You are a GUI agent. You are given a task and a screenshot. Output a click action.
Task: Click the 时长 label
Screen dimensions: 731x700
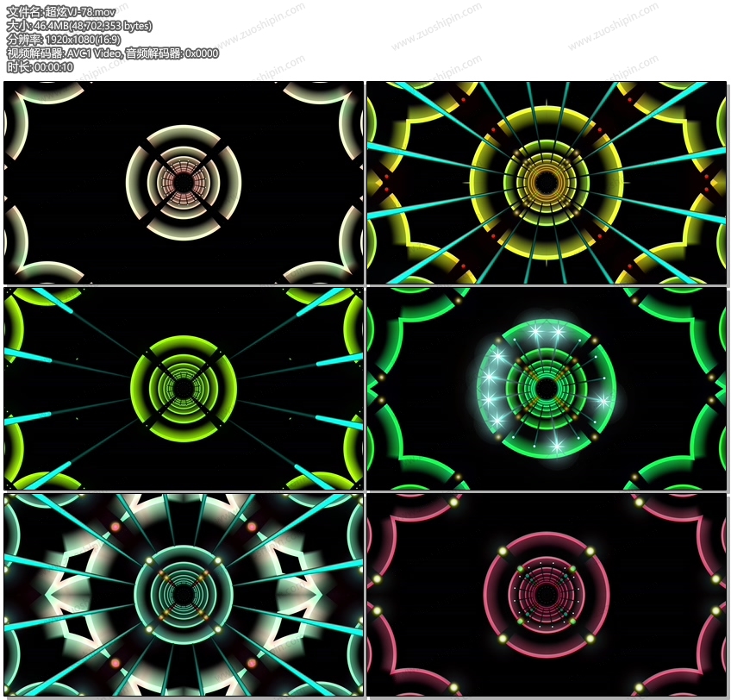(16, 67)
